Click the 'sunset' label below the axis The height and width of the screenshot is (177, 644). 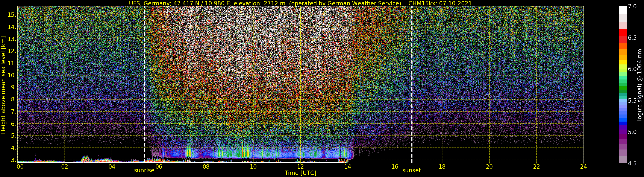click(x=412, y=171)
